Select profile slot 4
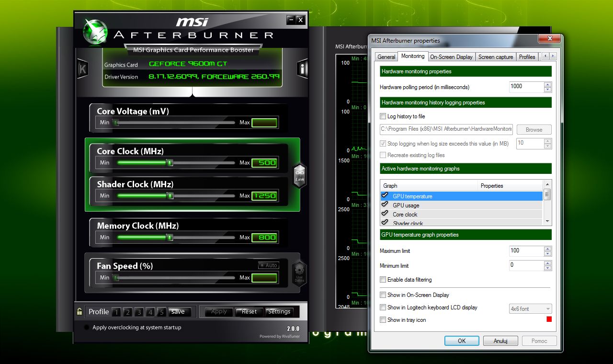The width and height of the screenshot is (613, 364). [150, 312]
